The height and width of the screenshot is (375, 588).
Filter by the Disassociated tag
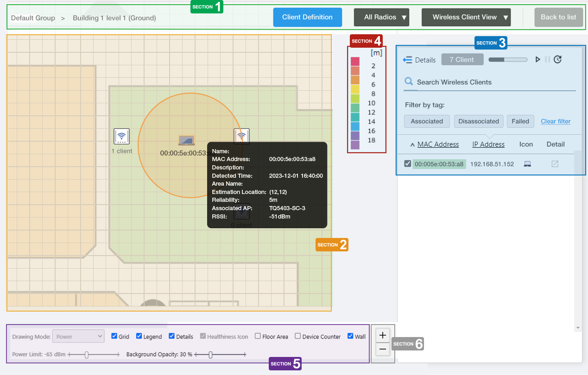478,121
